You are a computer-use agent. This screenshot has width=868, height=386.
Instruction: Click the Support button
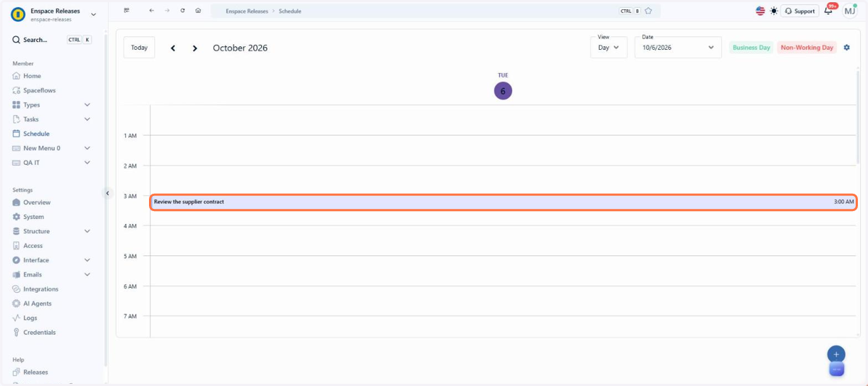(800, 11)
